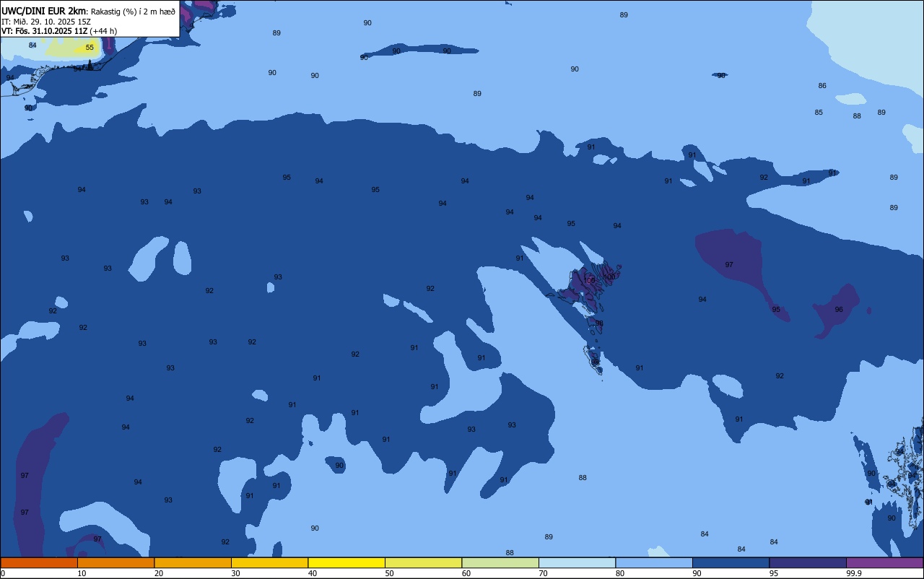924x579 pixels.
Task: Select the bright yellow 40–50 legend segment
Action: 346,562
